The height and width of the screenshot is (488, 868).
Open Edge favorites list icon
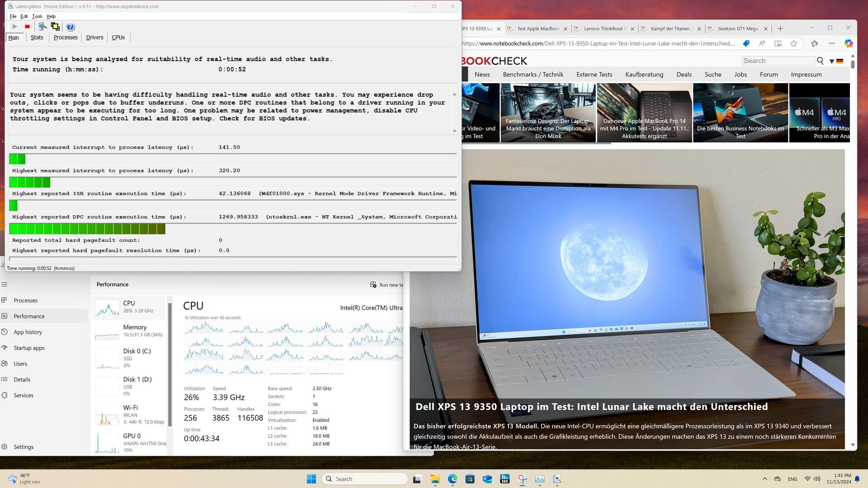click(x=815, y=43)
